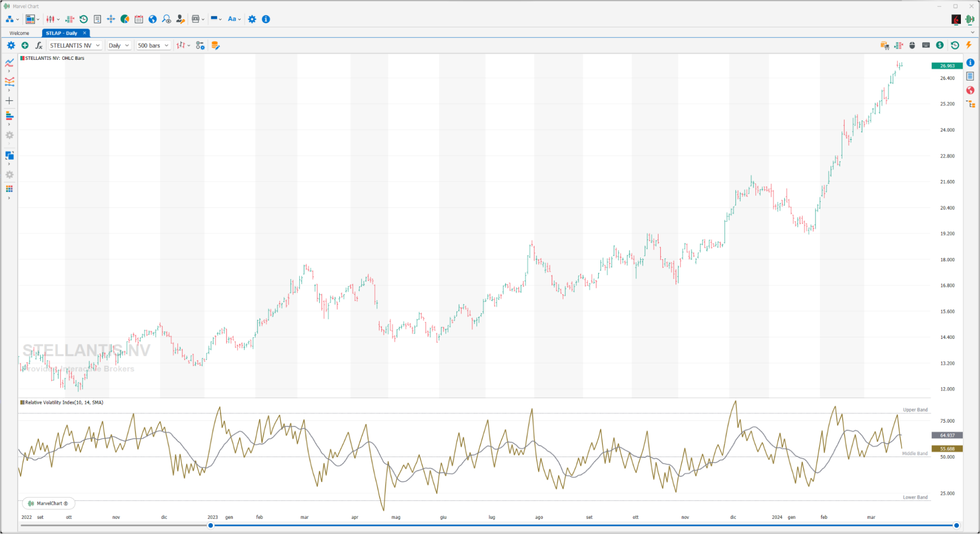Toggle mouse trading mode icon

912,45
